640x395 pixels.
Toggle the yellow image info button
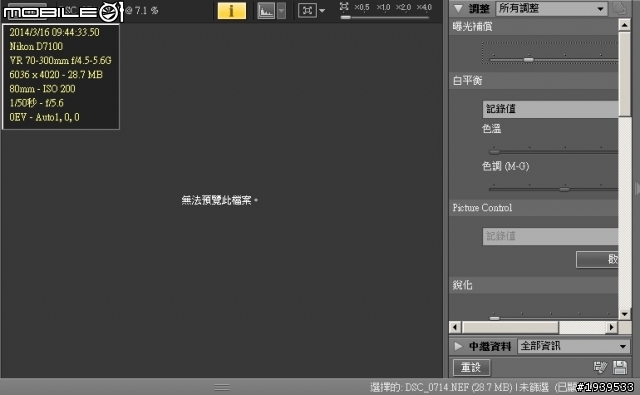[231, 11]
